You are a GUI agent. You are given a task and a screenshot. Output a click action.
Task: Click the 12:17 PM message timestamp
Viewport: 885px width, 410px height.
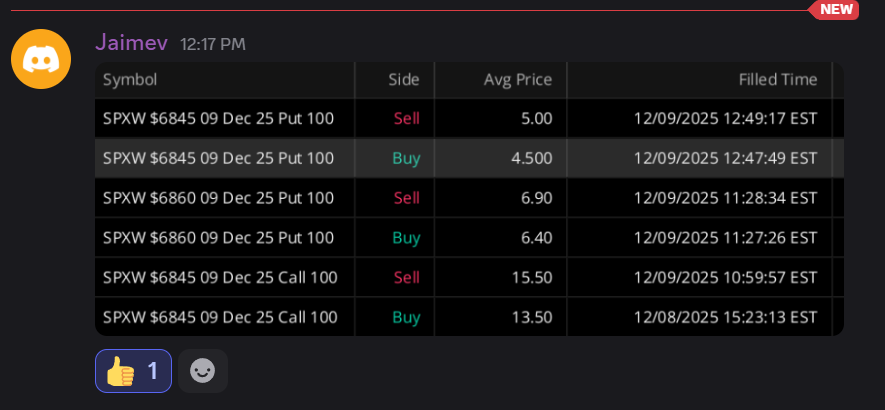tap(213, 45)
